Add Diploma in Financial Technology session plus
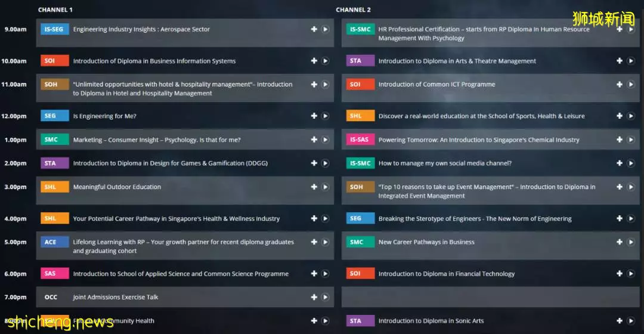This screenshot has width=644, height=334. click(620, 274)
